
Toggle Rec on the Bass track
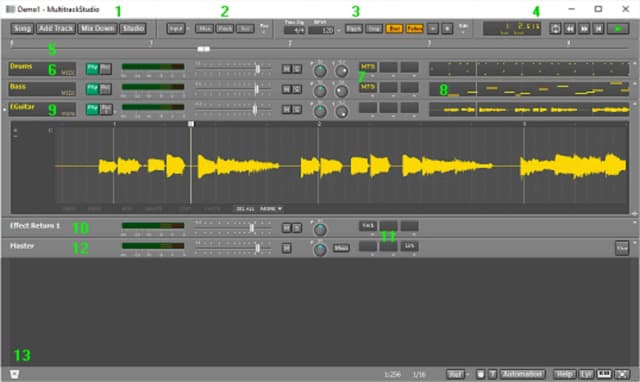coord(106,89)
